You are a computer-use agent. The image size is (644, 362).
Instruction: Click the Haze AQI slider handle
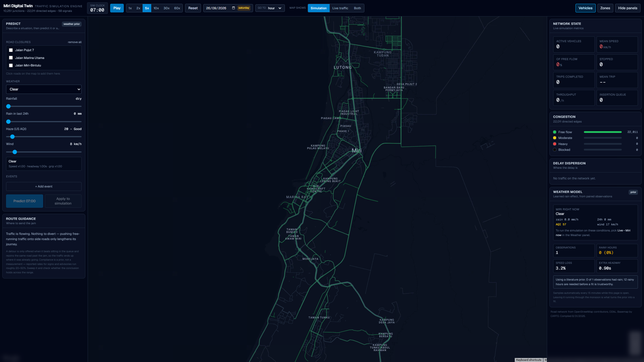click(12, 137)
